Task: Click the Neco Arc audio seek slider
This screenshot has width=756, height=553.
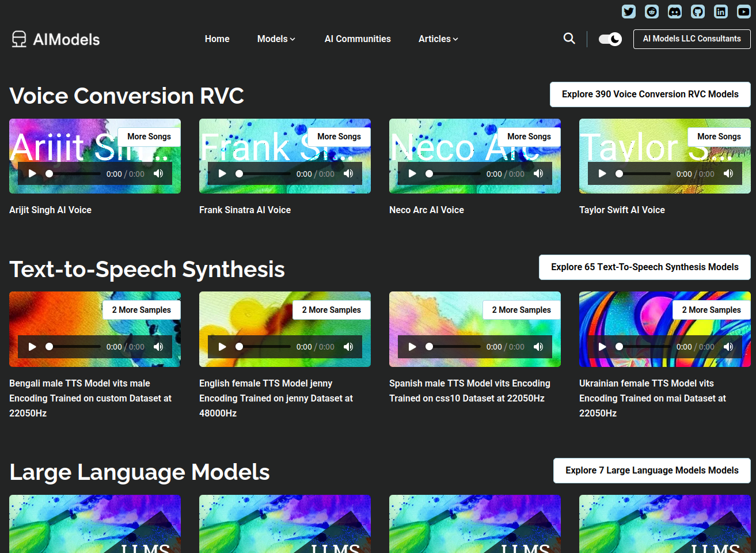Action: pos(453,173)
